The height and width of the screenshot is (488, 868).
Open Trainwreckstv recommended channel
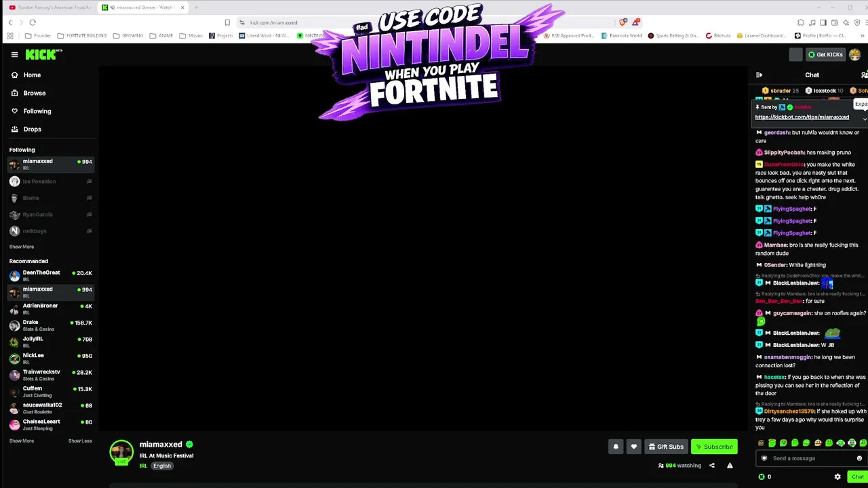51,375
